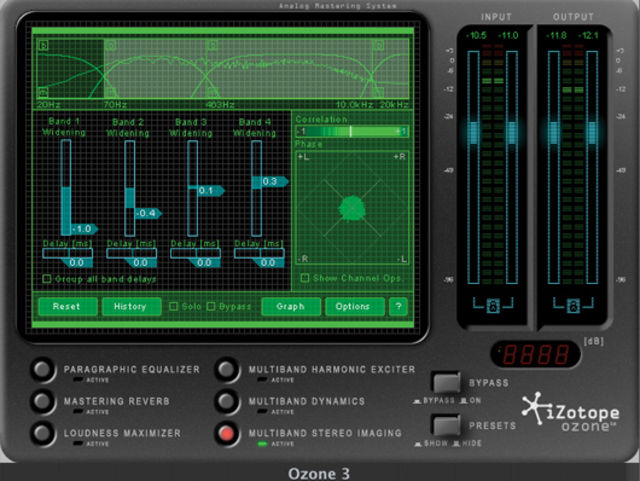Open the Multiband Harmonic Exciter module
640x481 pixels.
pos(227,370)
